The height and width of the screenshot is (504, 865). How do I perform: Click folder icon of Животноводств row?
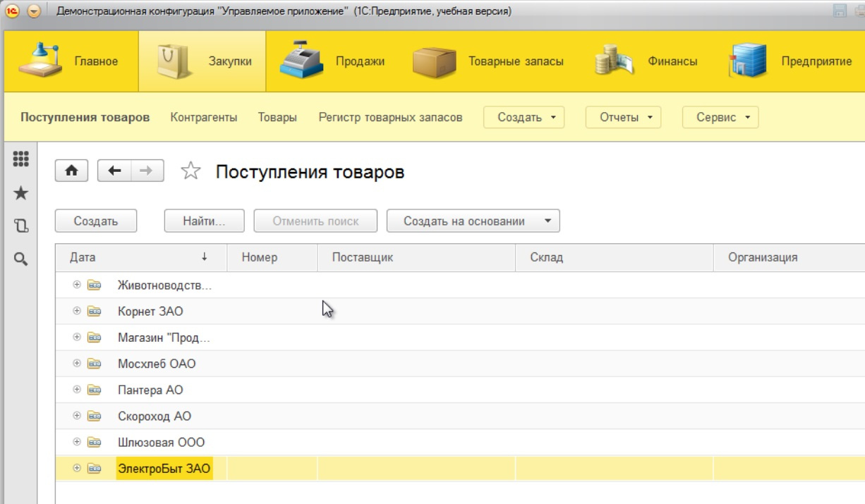click(x=95, y=285)
